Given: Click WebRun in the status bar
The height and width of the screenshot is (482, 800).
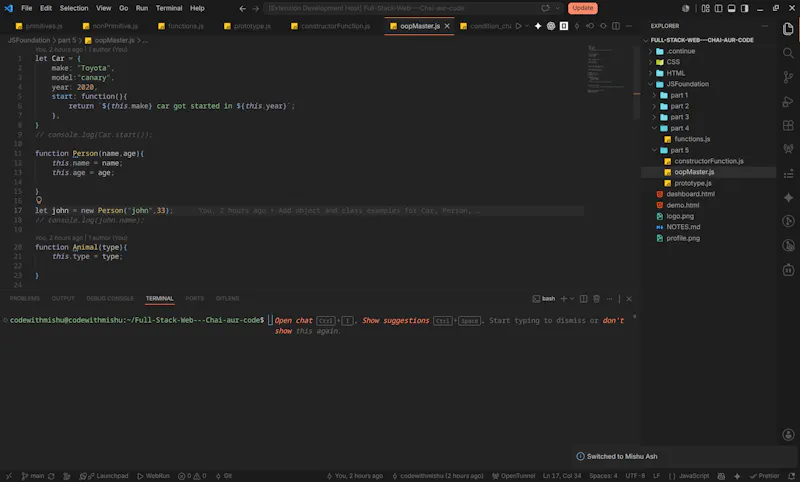Looking at the screenshot, I should [x=153, y=476].
